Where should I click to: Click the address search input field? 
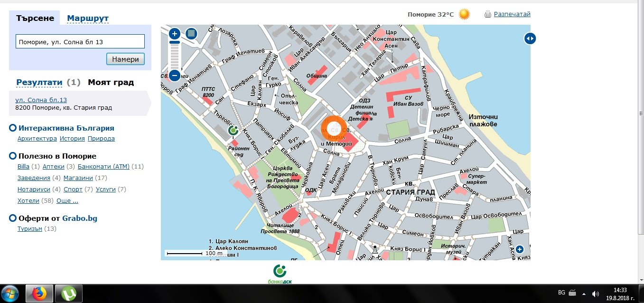80,42
